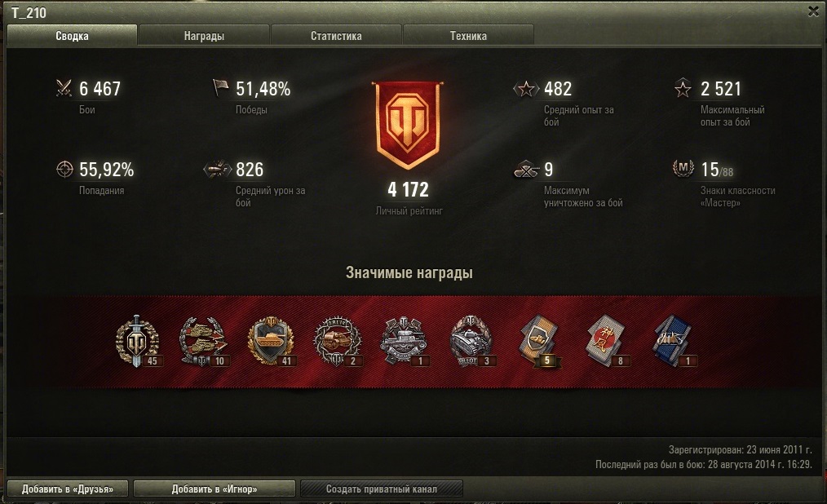
Task: Click the red personal rating banner emblem
Action: click(x=407, y=125)
